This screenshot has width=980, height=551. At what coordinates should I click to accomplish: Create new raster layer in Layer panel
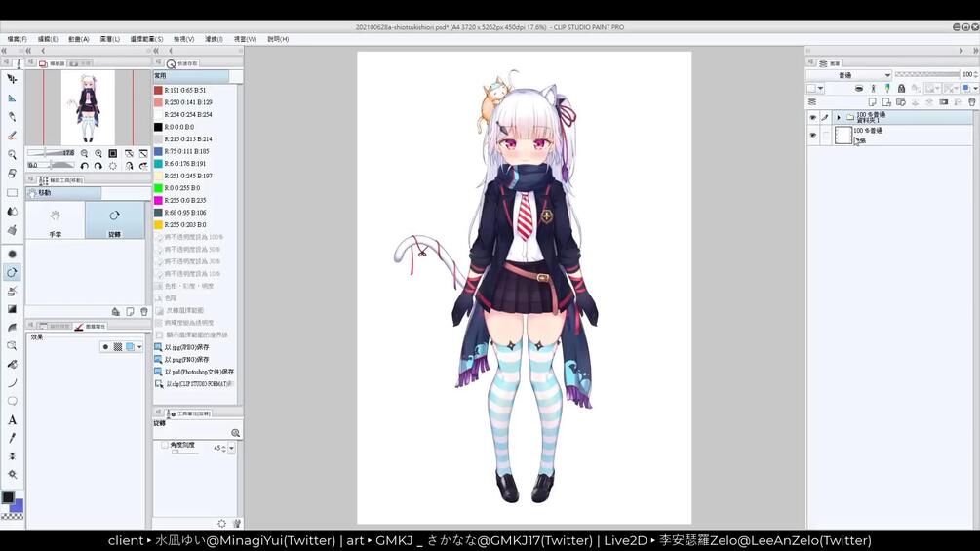click(872, 101)
